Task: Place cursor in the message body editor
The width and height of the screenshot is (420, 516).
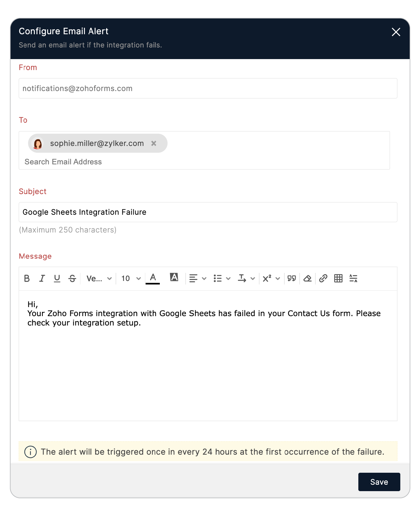Action: click(208, 356)
